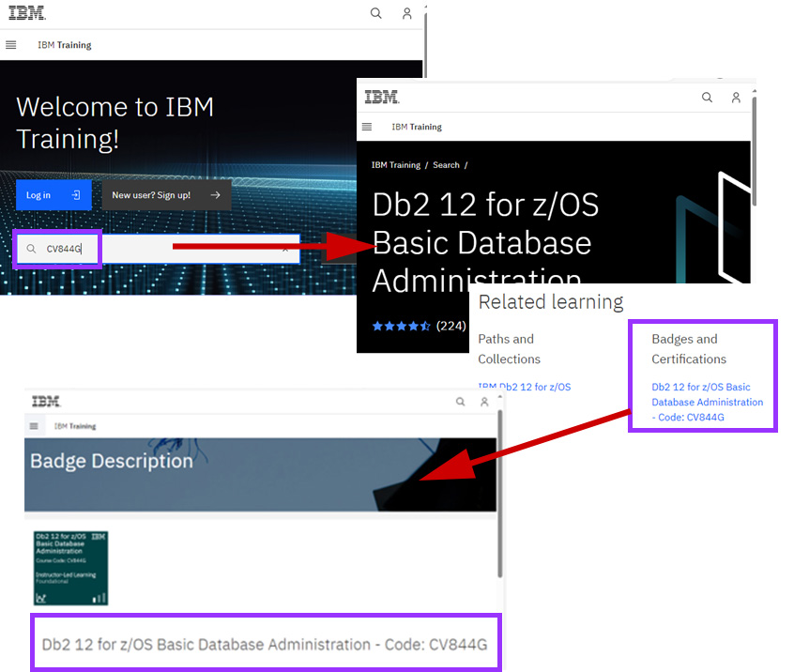794x672 pixels.
Task: Open search icon in welcome page header
Action: [x=375, y=13]
